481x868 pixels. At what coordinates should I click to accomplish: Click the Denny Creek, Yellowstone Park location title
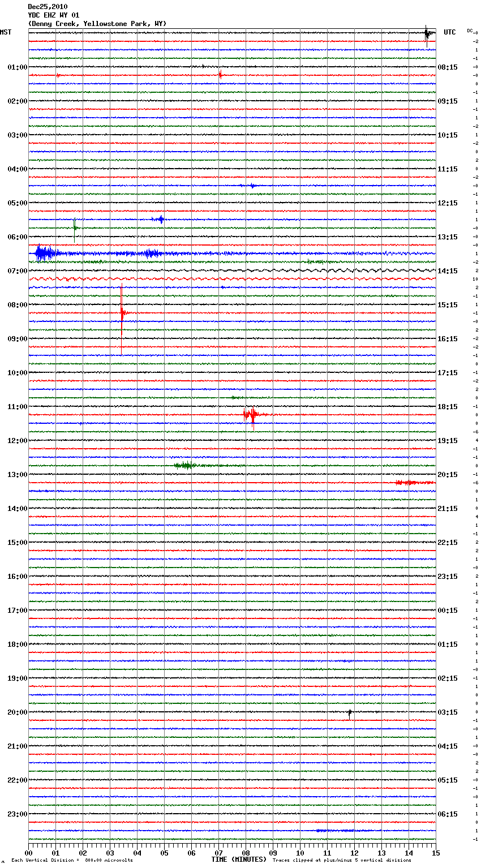tap(97, 24)
